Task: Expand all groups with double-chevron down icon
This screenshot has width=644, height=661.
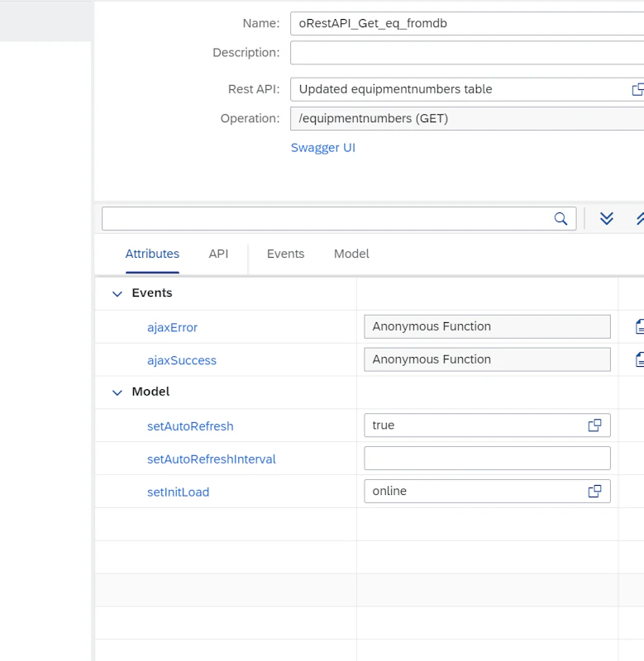Action: tap(607, 218)
